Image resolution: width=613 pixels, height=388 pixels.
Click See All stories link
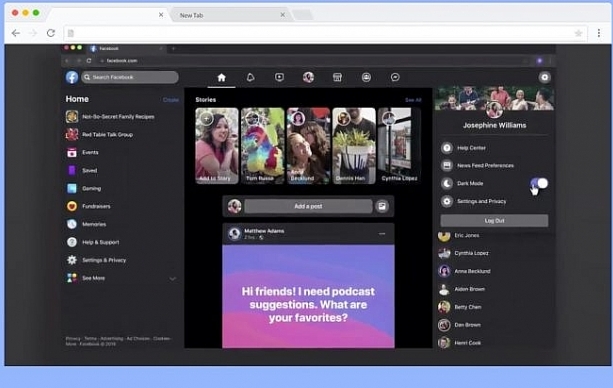click(x=413, y=100)
